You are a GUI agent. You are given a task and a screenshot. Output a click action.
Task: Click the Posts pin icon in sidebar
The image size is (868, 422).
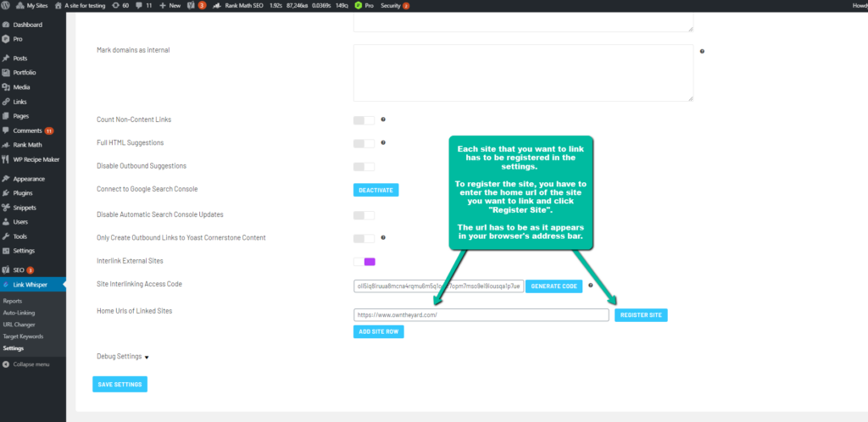[x=6, y=58]
